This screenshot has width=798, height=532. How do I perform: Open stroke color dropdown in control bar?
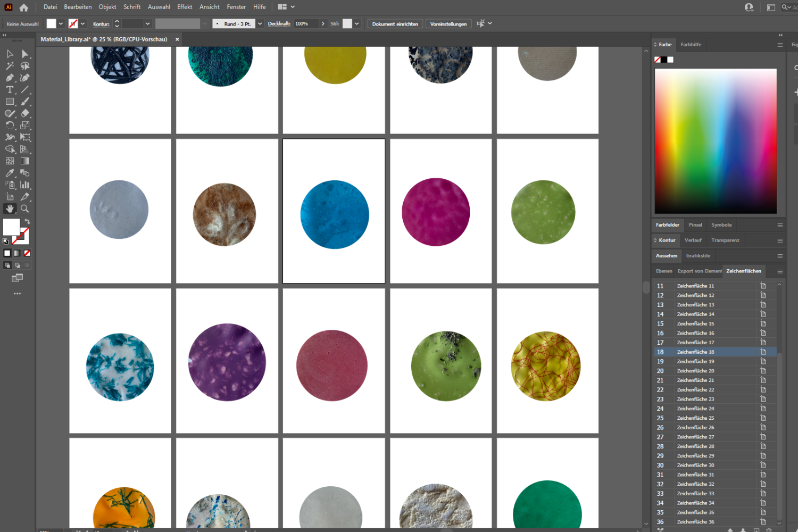(83, 24)
